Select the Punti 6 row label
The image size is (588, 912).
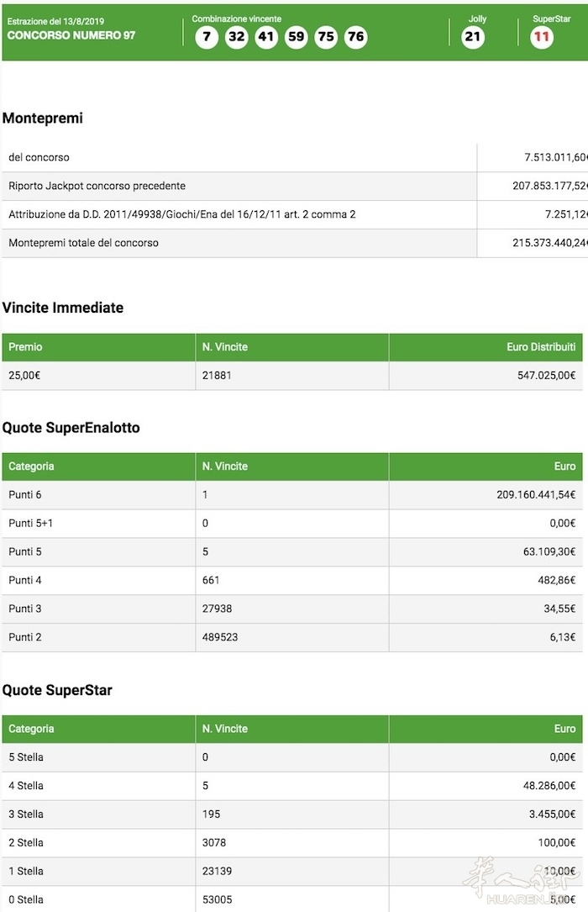click(x=25, y=495)
